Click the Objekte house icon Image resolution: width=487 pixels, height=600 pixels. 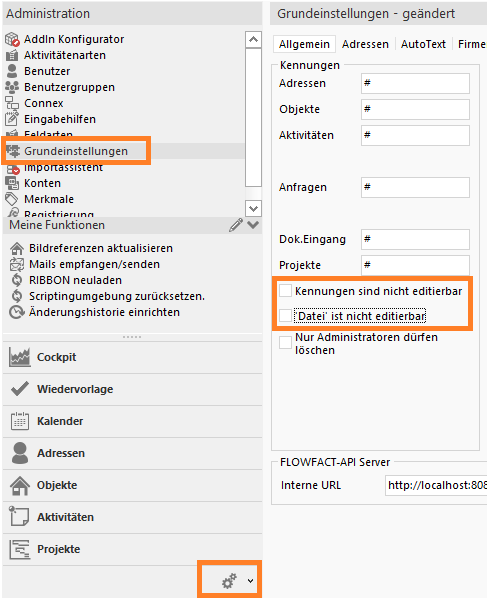point(20,485)
